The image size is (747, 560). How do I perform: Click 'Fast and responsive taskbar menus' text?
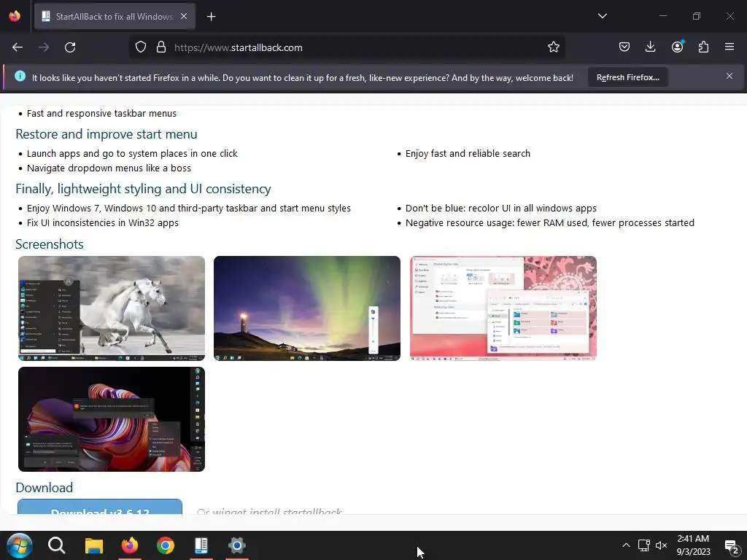tap(101, 113)
